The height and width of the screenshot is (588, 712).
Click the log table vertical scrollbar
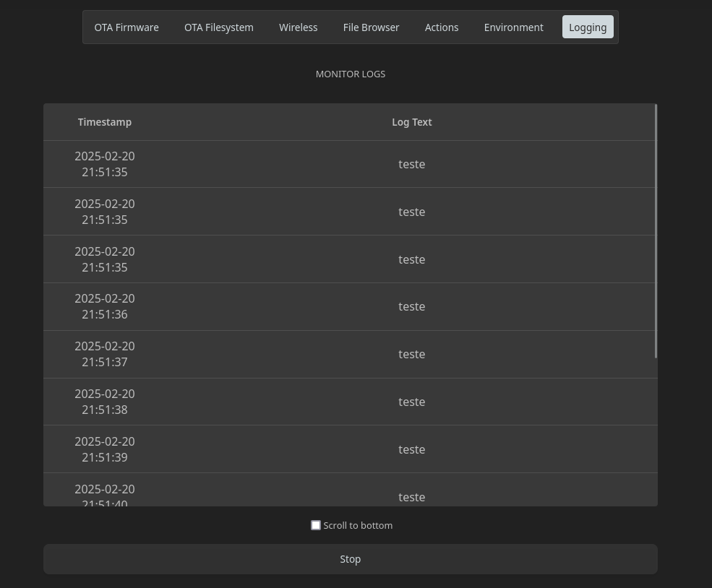[656, 231]
